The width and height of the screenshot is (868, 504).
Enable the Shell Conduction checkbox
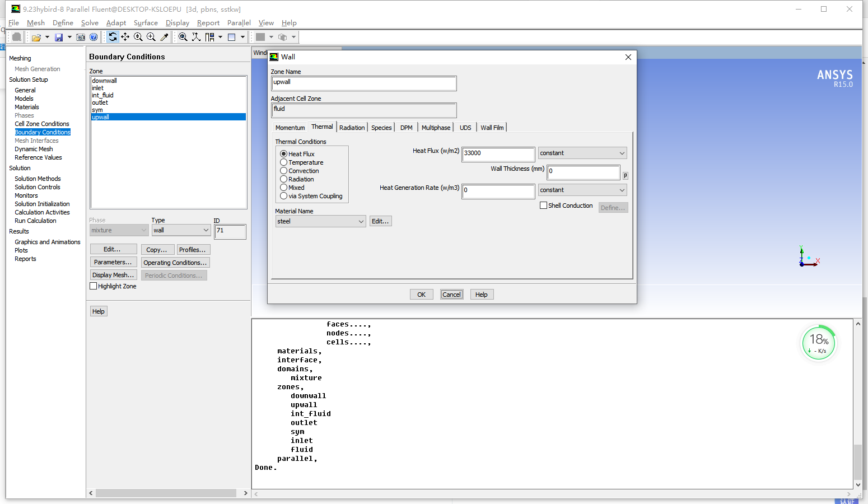click(x=543, y=206)
